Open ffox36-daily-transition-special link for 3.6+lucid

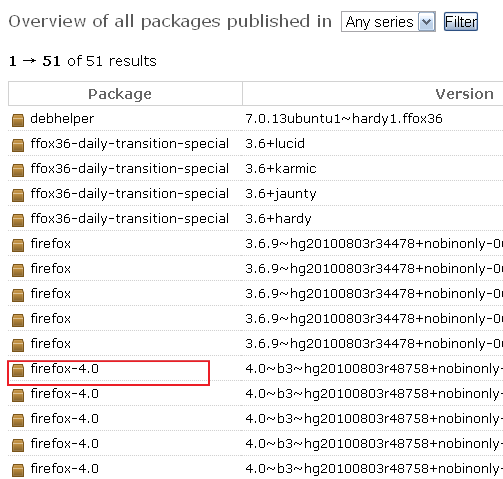coord(130,144)
